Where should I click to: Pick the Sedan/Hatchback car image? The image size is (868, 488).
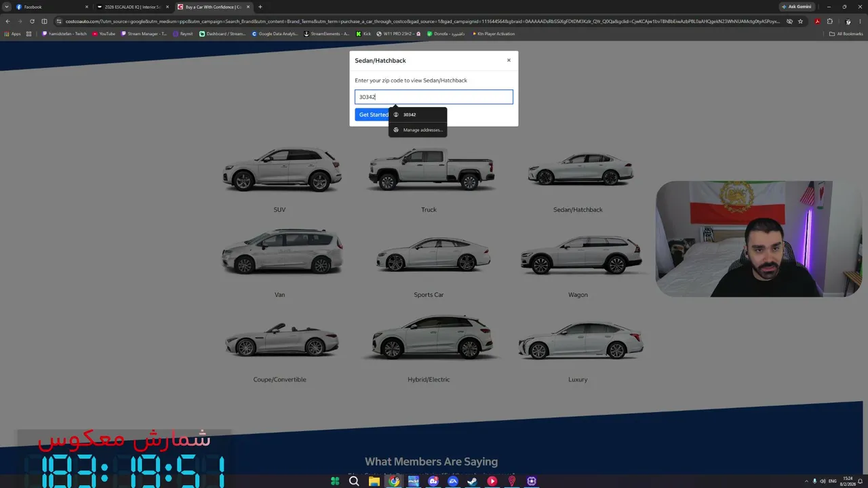coord(580,169)
